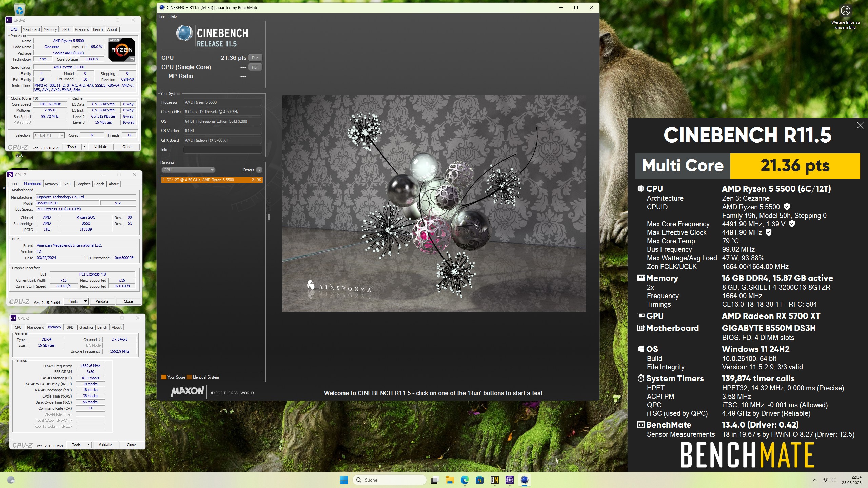868x488 pixels.
Task: Open Microsoft Store taskbar icon
Action: [x=479, y=480]
